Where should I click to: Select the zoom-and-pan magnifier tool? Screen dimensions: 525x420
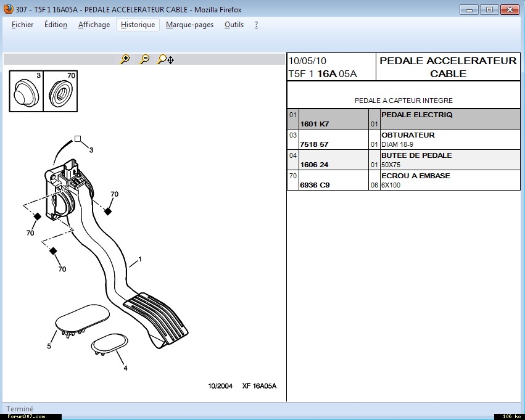pyautogui.click(x=166, y=60)
